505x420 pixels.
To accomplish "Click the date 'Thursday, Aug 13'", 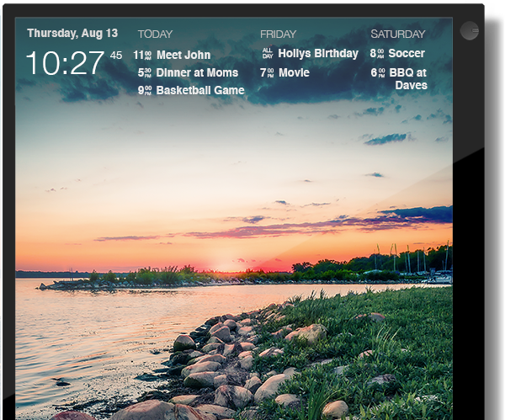I will [72, 33].
